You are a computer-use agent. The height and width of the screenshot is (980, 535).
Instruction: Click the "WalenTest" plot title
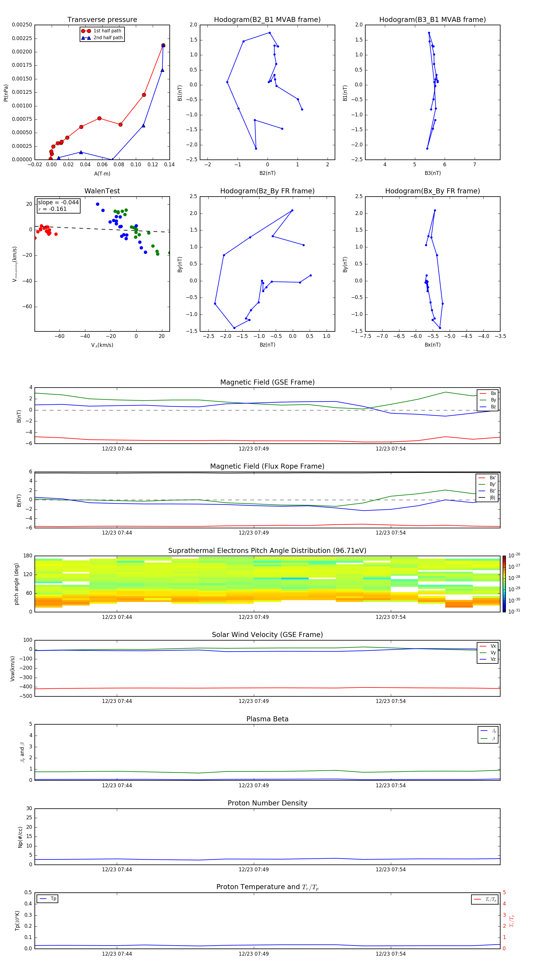point(102,191)
